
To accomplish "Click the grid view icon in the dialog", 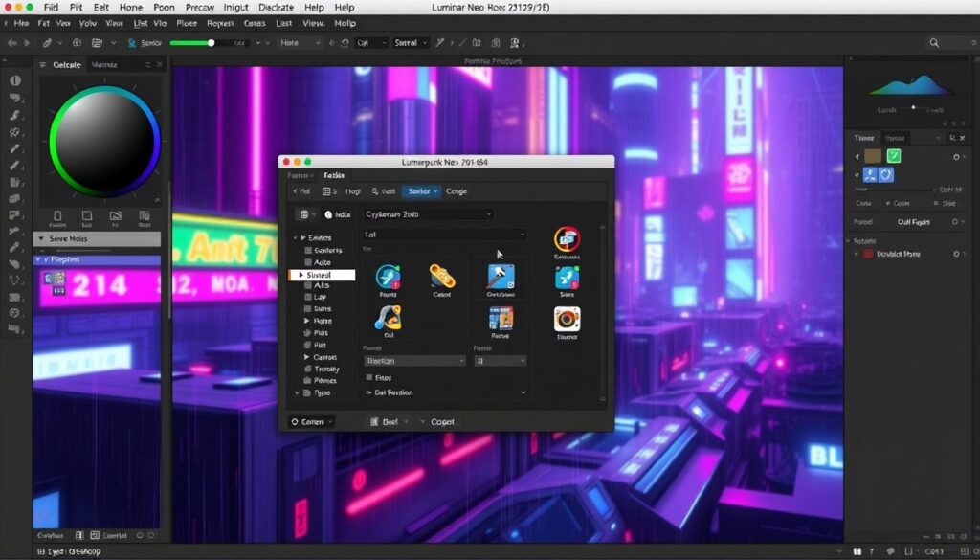I will [303, 214].
